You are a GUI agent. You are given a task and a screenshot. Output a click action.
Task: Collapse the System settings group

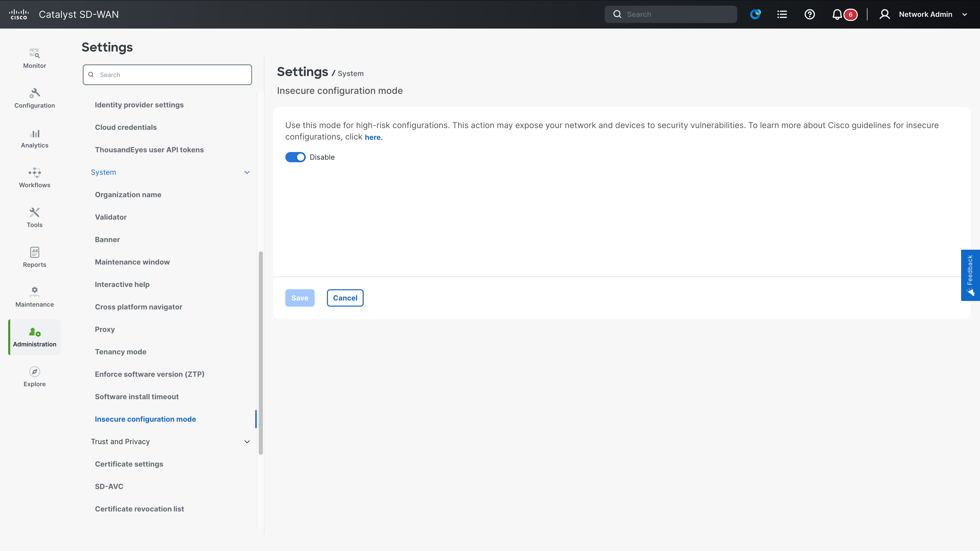pyautogui.click(x=247, y=172)
